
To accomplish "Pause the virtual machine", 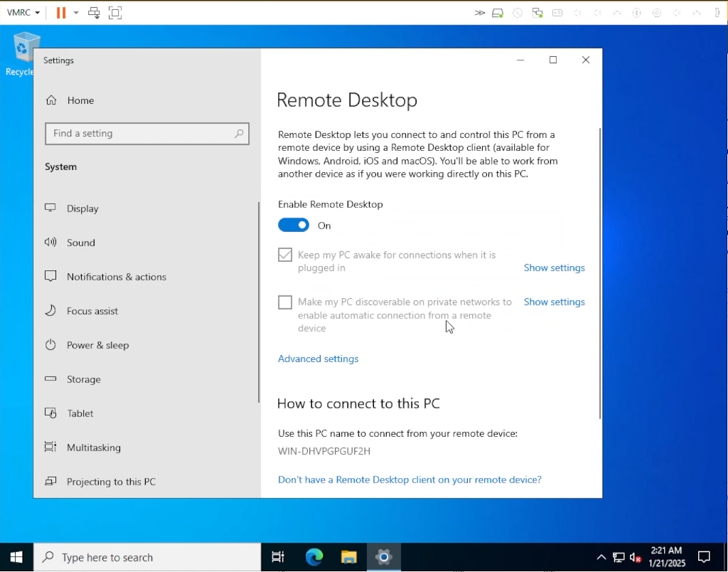I will [60, 12].
